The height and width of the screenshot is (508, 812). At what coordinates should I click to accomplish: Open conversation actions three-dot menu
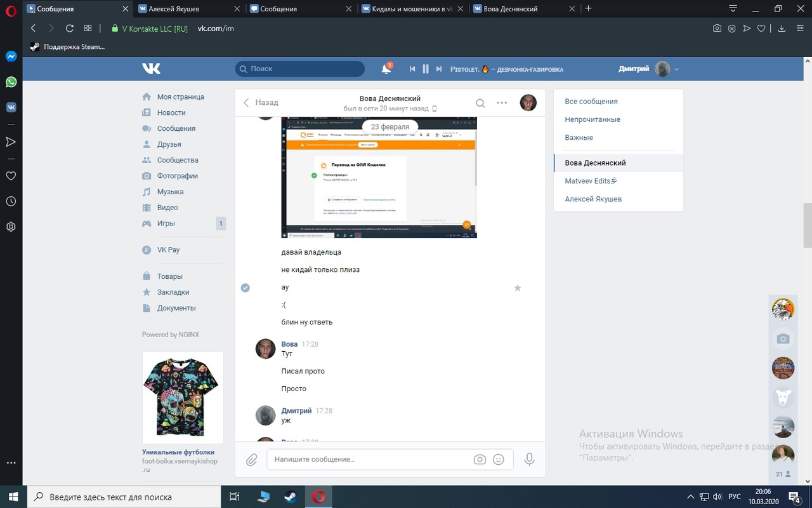[502, 103]
